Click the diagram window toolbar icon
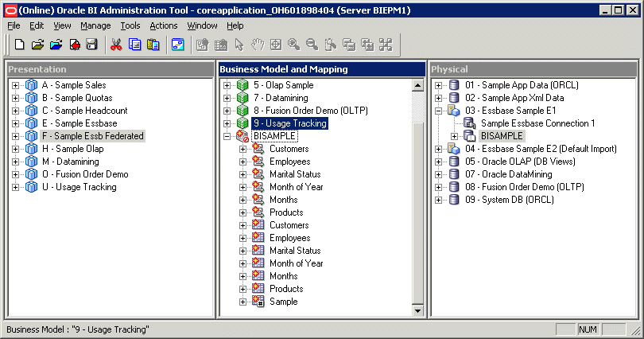The image size is (644, 339). pos(178,45)
